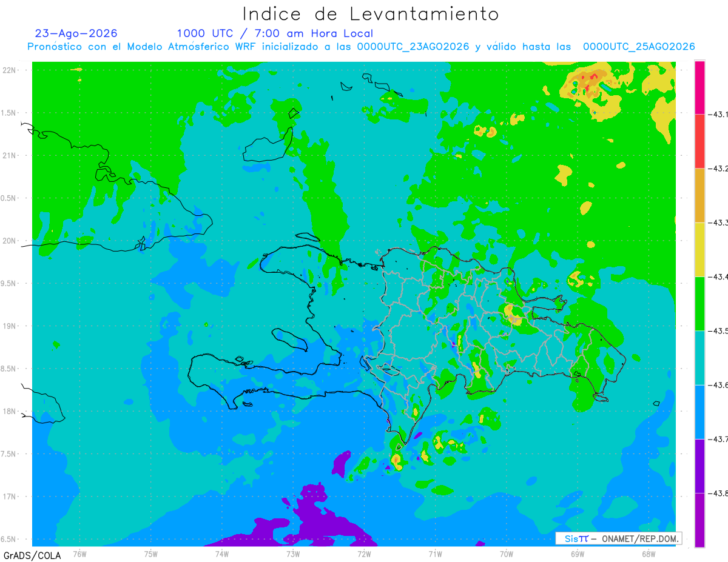This screenshot has width=728, height=562.
Task: Click the title "Indice de Levantamiento"
Action: pyautogui.click(x=371, y=14)
